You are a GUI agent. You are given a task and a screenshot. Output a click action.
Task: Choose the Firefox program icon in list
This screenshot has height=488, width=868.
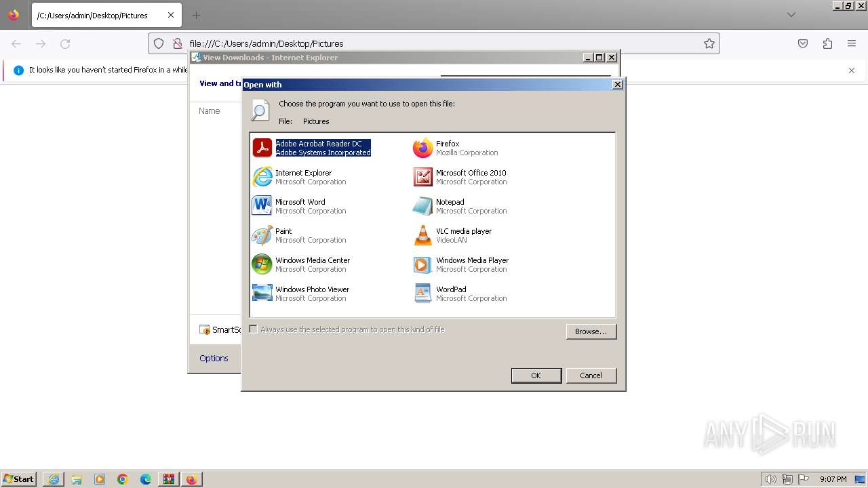(x=422, y=148)
